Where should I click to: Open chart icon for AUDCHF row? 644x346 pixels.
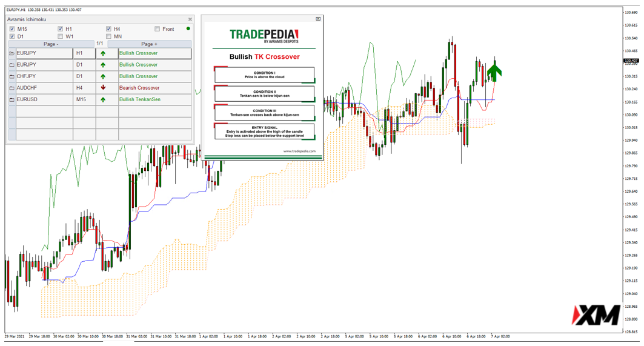pos(12,88)
